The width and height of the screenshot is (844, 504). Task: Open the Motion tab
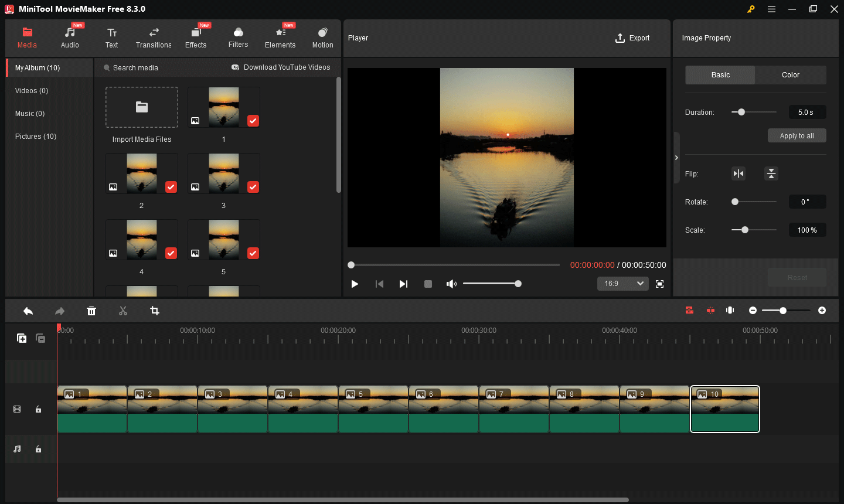[322, 38]
